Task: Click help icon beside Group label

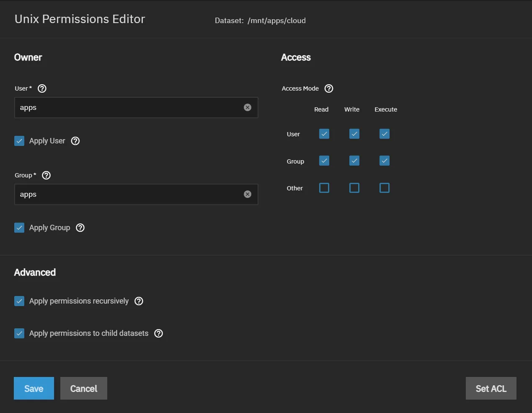Action: click(x=46, y=175)
